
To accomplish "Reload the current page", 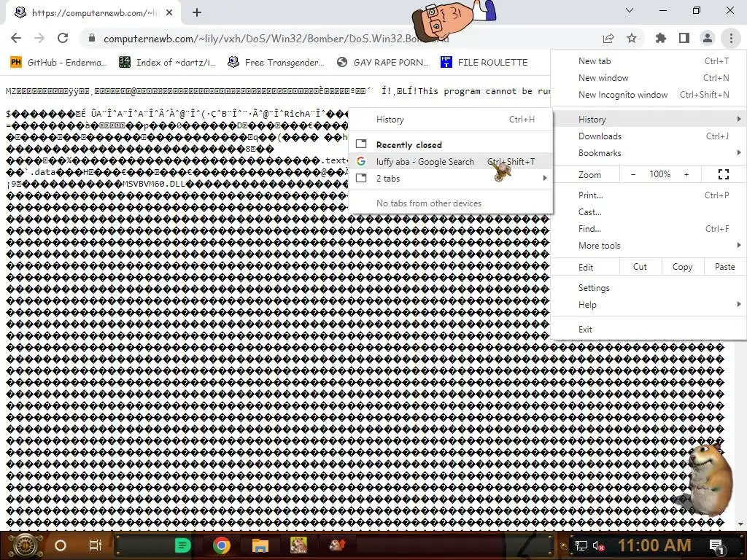I will tap(63, 38).
